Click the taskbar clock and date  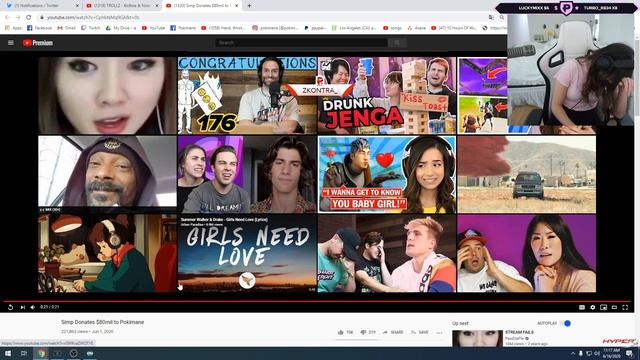[611, 353]
